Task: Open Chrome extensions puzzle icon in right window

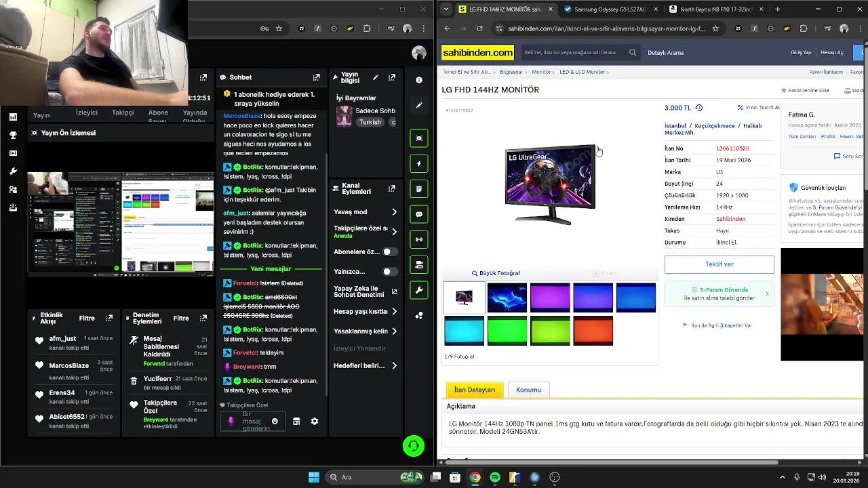Action: point(804,28)
